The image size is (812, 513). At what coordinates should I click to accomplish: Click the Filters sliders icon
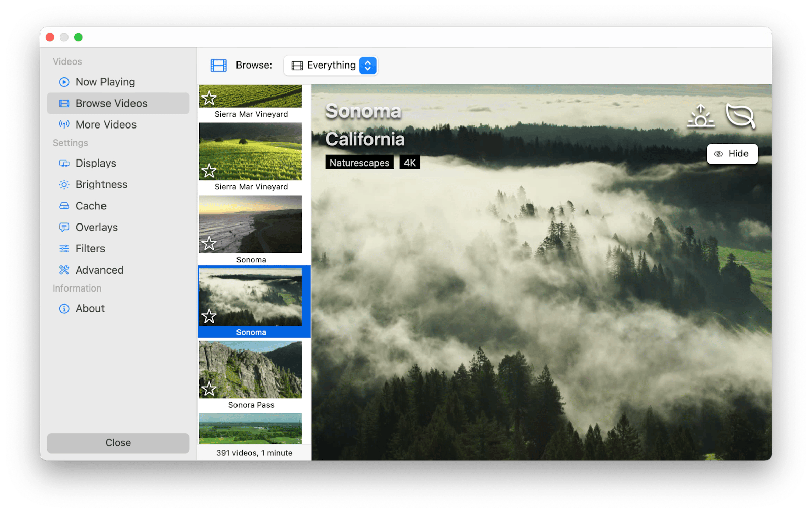click(x=64, y=248)
